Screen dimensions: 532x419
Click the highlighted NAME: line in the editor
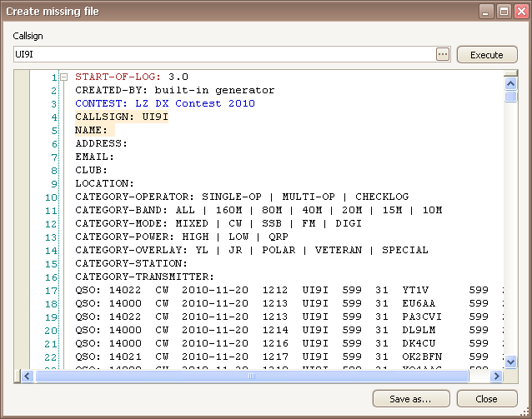coord(93,130)
